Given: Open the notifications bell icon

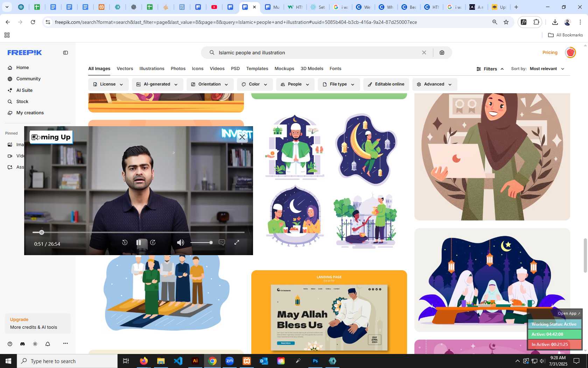Looking at the screenshot, I should click(x=48, y=344).
